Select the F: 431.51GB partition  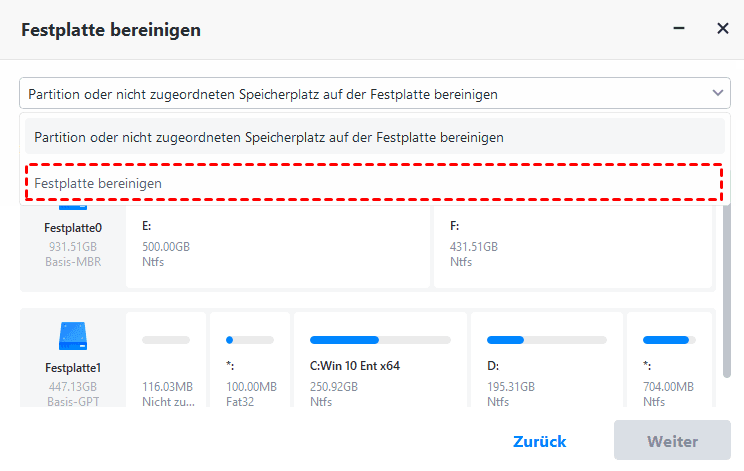573,244
